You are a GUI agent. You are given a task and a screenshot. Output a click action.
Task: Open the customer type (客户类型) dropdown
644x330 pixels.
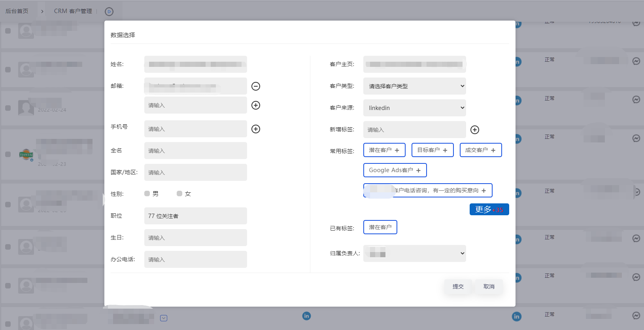click(414, 86)
